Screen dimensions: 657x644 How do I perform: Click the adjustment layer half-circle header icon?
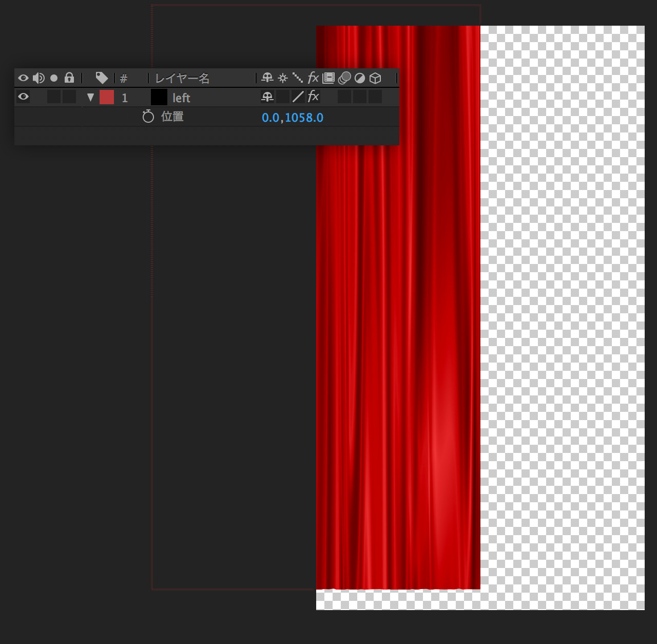(x=360, y=78)
